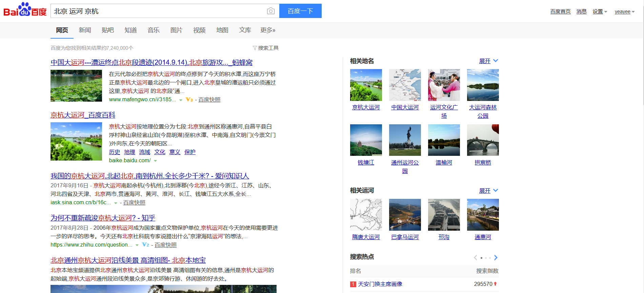Go to previous search hotspot page arrow
Image resolution: width=644 pixels, height=293 pixels.
point(476,258)
